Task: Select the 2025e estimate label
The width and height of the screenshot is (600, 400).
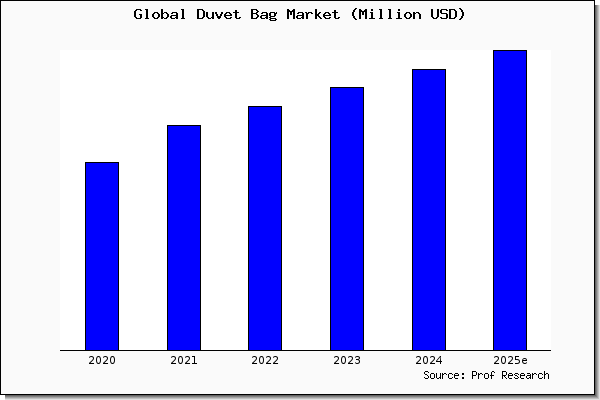Action: [510, 361]
